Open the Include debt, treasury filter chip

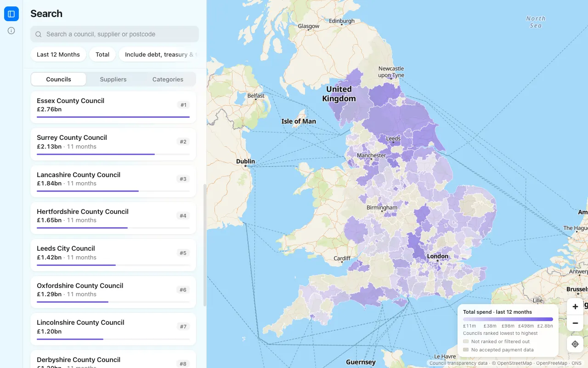pos(159,54)
